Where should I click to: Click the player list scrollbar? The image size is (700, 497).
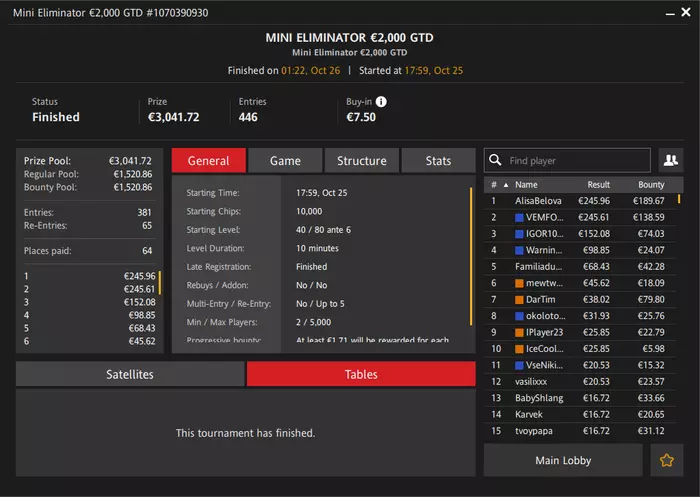pyautogui.click(x=679, y=199)
